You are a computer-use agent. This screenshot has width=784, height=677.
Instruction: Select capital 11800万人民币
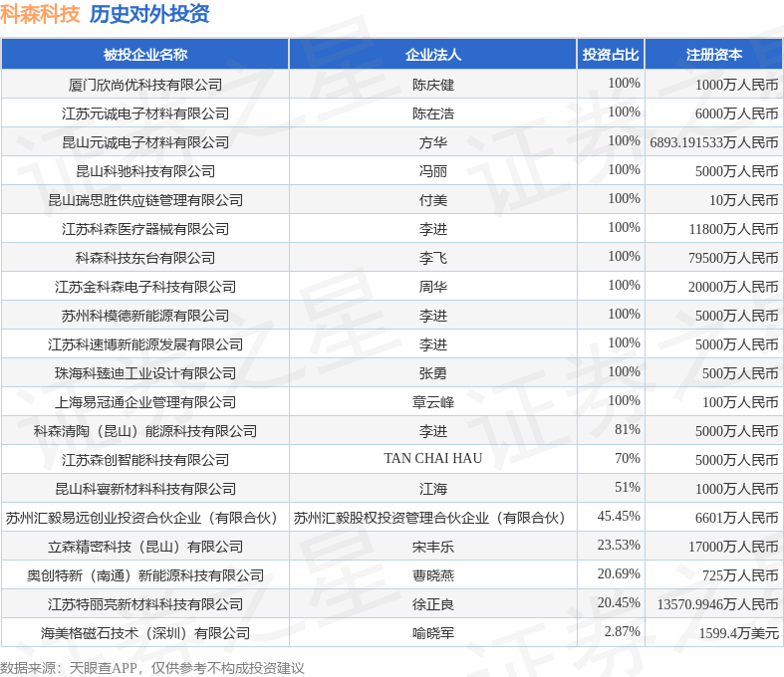coord(733,229)
